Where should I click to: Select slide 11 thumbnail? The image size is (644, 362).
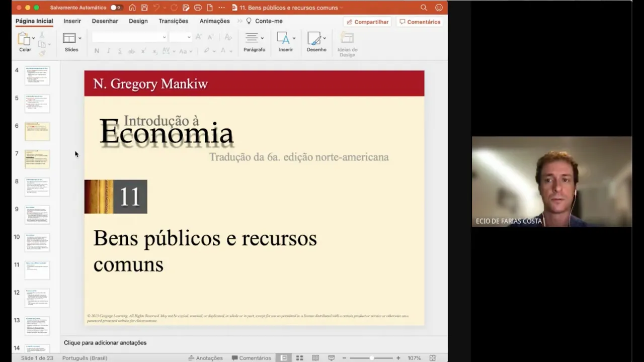[x=37, y=270]
